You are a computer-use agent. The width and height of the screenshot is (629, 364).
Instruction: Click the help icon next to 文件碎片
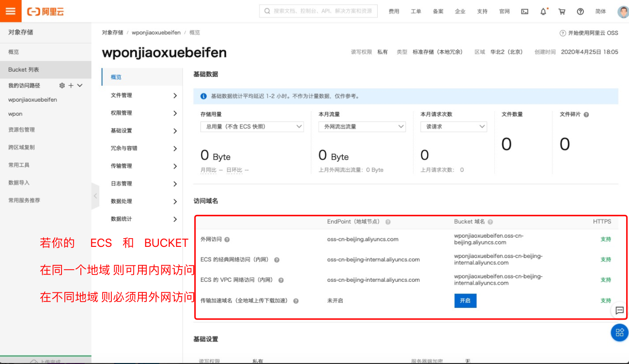click(586, 115)
